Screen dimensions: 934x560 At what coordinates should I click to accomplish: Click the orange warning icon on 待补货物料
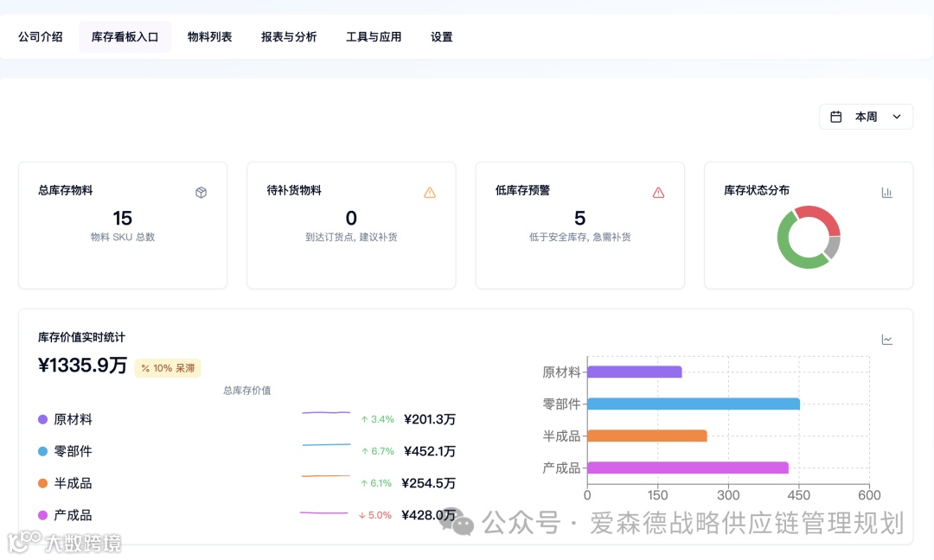[430, 192]
